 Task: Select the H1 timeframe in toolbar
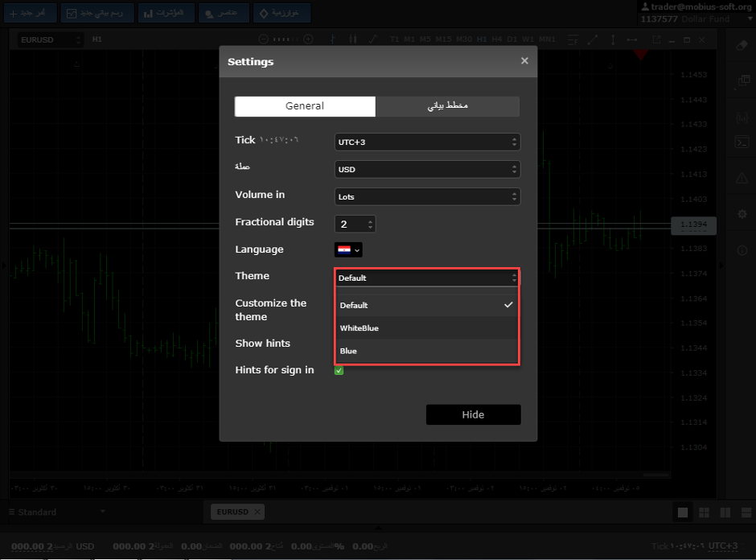click(482, 39)
